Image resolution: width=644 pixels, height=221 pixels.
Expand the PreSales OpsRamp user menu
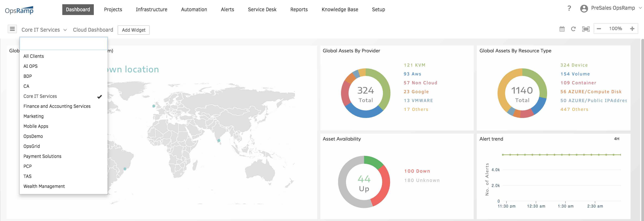tap(613, 8)
